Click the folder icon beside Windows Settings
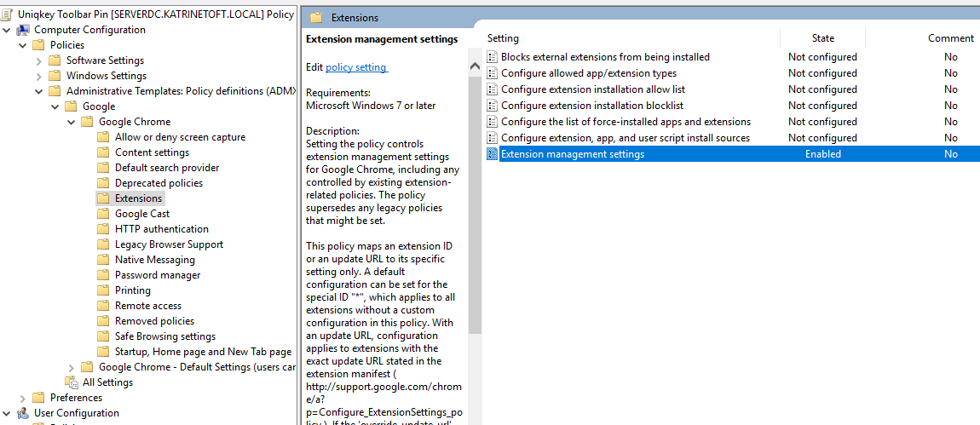The image size is (980, 425). click(x=55, y=76)
